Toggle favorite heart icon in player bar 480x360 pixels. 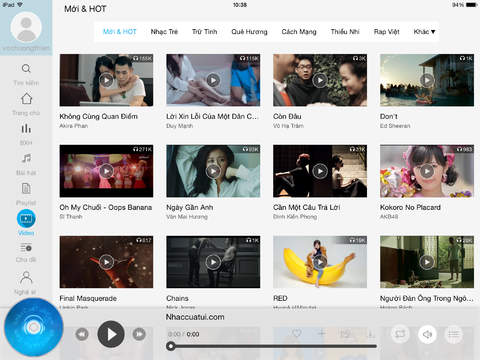[296, 333]
